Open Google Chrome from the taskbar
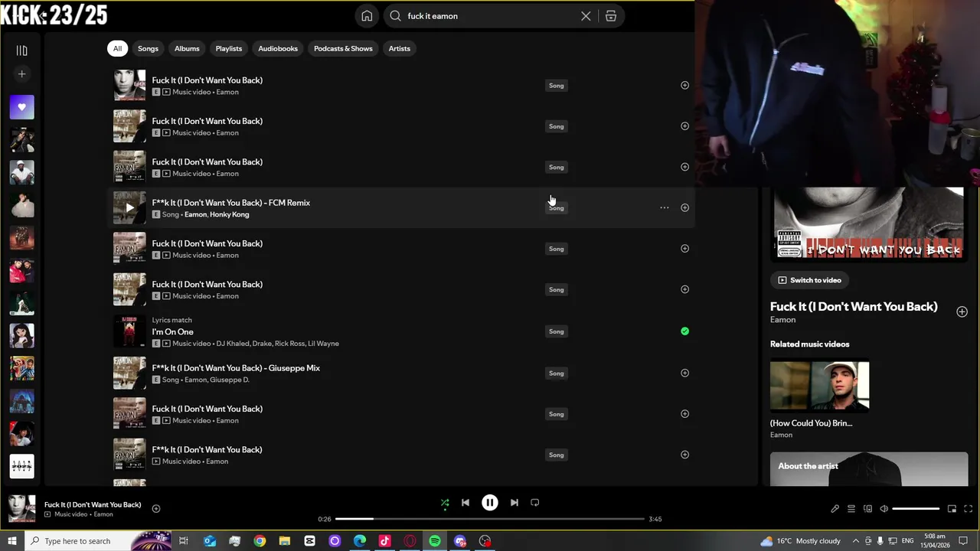The width and height of the screenshot is (980, 551). 260,541
